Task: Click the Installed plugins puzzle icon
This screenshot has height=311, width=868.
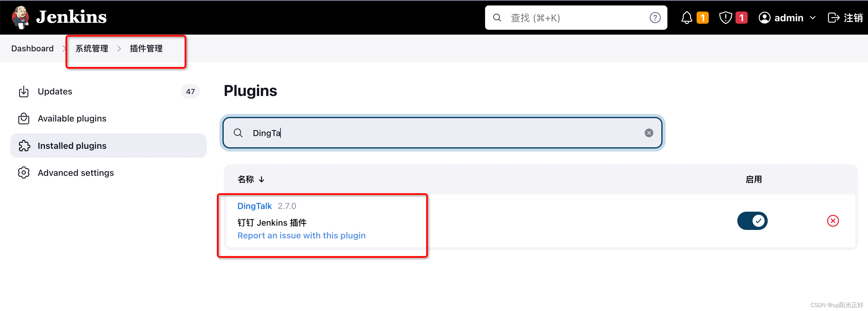Action: pos(24,146)
